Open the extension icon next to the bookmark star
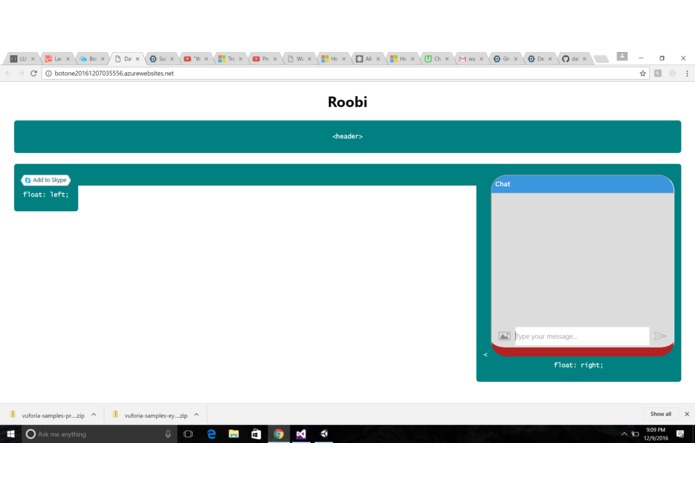The height and width of the screenshot is (494, 695). point(658,74)
